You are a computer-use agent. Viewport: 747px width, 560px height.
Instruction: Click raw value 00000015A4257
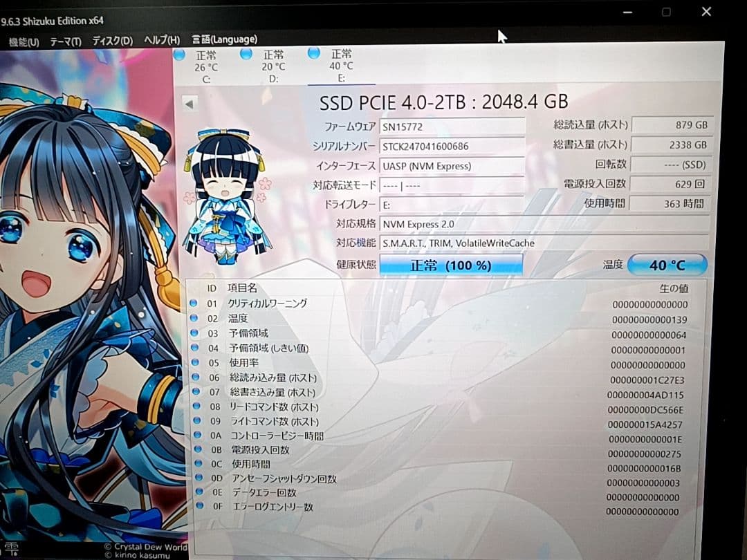tap(645, 424)
